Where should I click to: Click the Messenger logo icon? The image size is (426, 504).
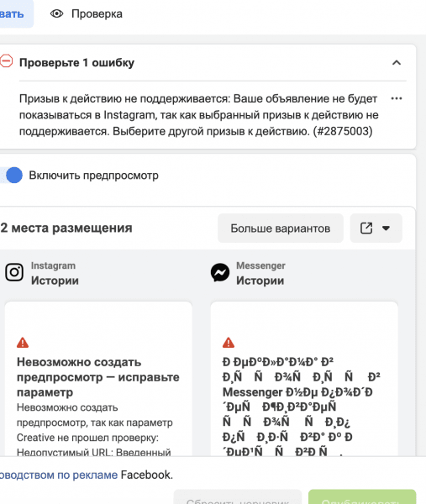[220, 272]
